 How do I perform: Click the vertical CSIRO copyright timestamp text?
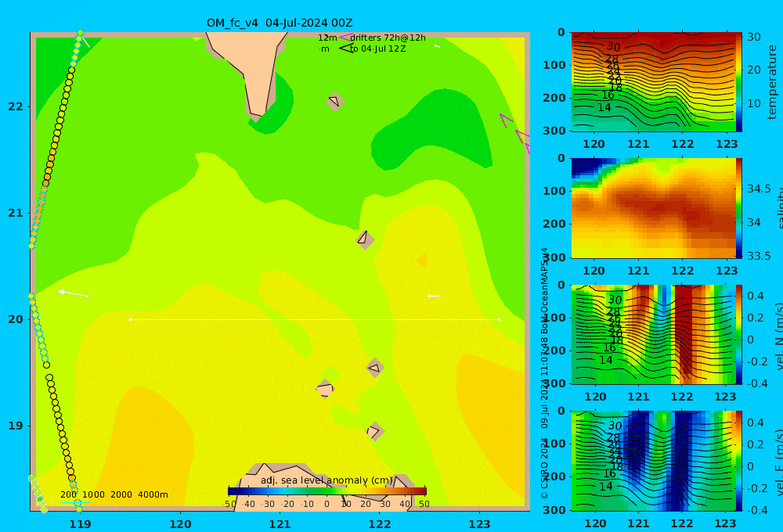(x=545, y=373)
